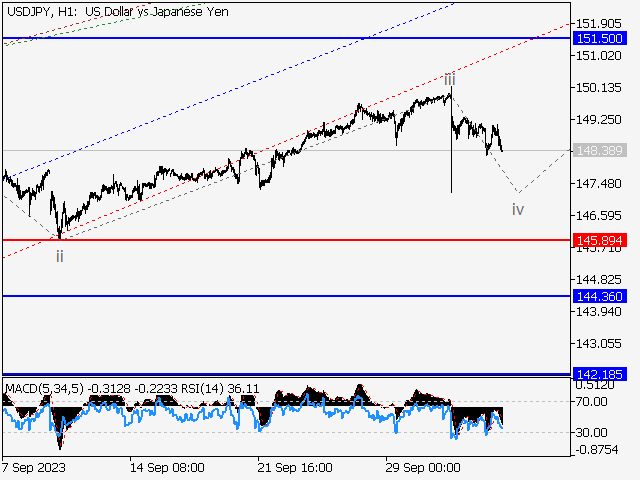Click the 70.00 RSI level label
Image resolution: width=640 pixels, height=480 pixels.
pos(591,402)
